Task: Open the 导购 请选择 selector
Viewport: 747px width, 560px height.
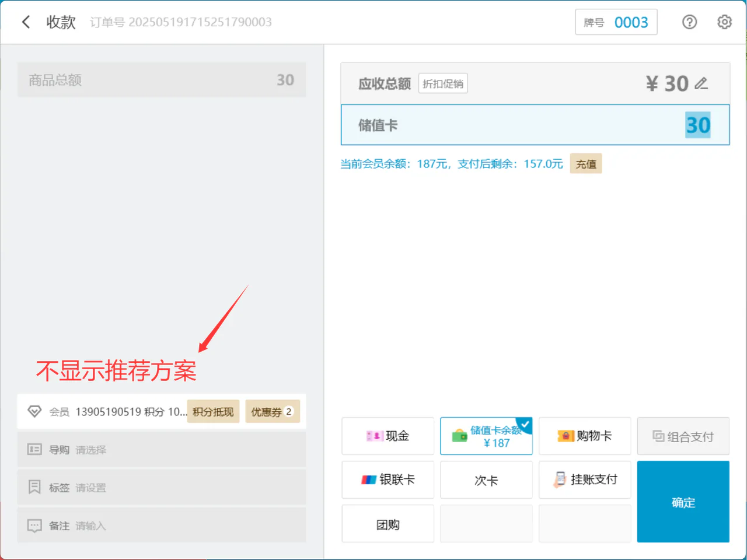Action: 162,450
